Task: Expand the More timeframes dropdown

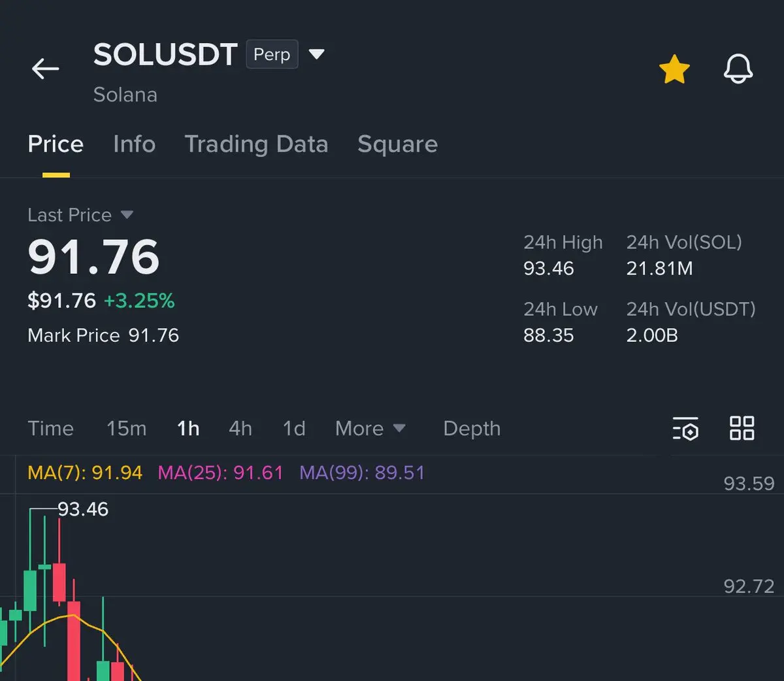Action: click(x=370, y=429)
